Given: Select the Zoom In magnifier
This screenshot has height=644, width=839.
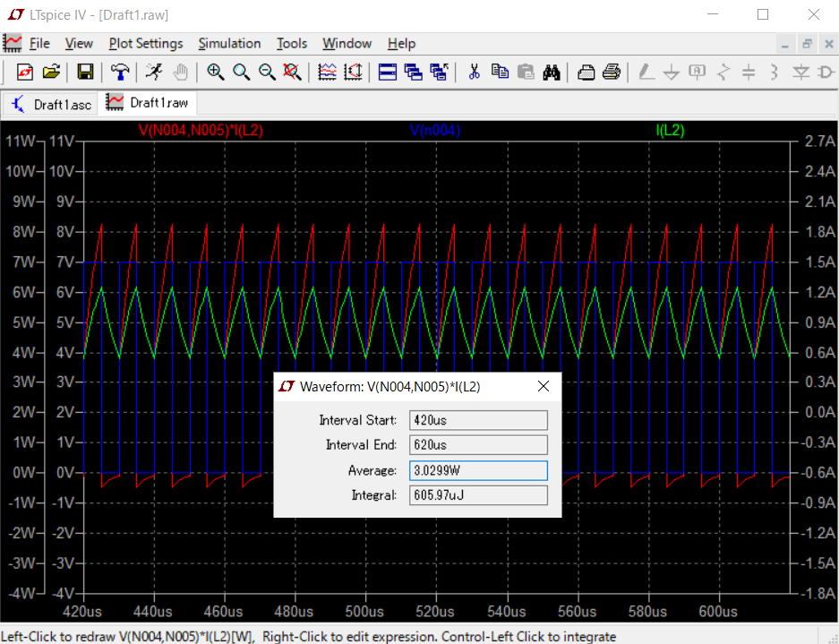Looking at the screenshot, I should point(215,72).
